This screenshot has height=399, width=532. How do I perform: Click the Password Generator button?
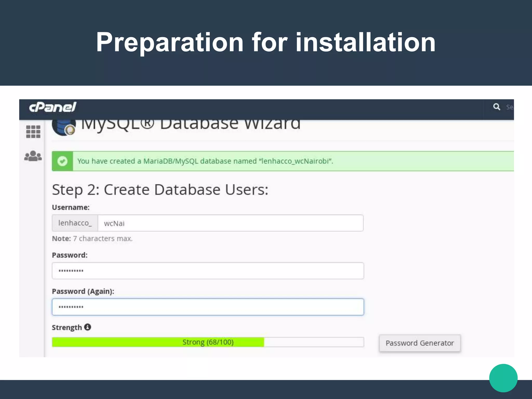pos(420,343)
